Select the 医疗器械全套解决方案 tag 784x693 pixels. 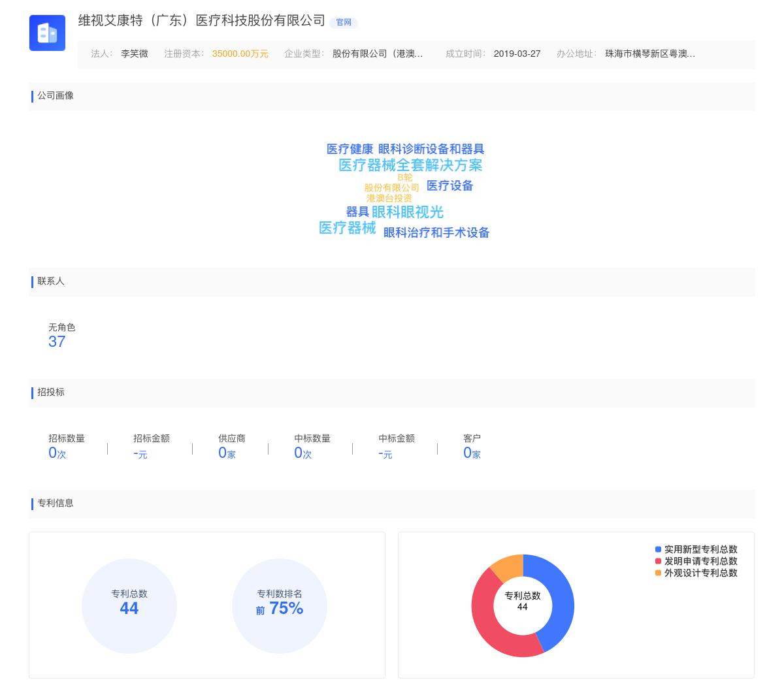(410, 166)
